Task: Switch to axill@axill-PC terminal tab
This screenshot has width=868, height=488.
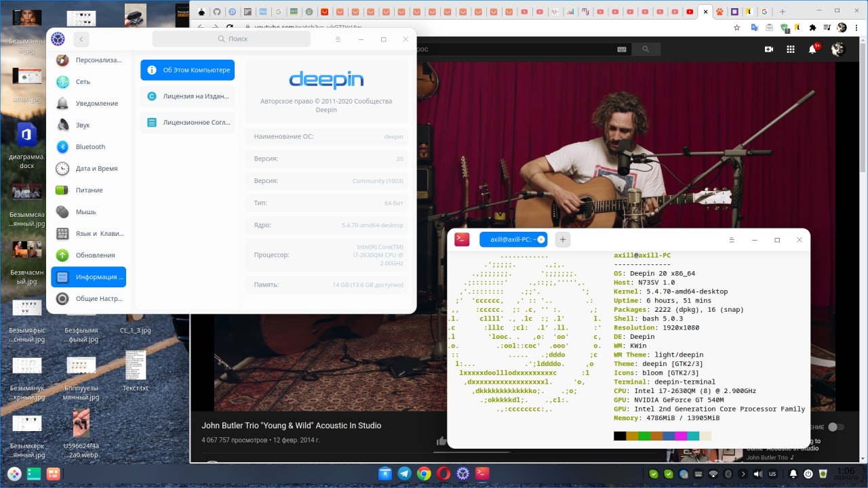Action: click(513, 239)
